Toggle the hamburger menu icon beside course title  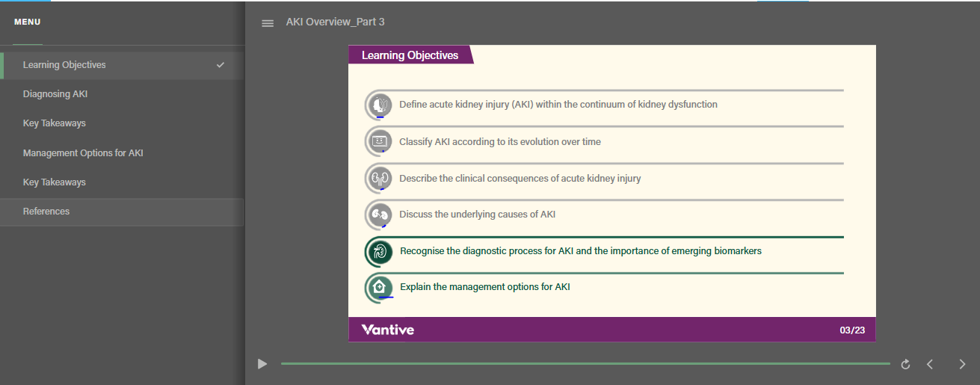coord(268,23)
